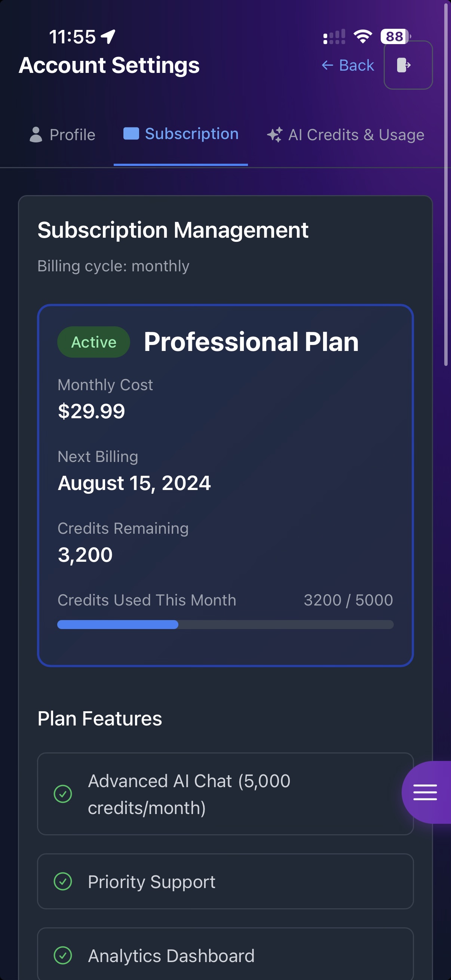Select the Professional Plan title
451x980 pixels.
[x=251, y=342]
